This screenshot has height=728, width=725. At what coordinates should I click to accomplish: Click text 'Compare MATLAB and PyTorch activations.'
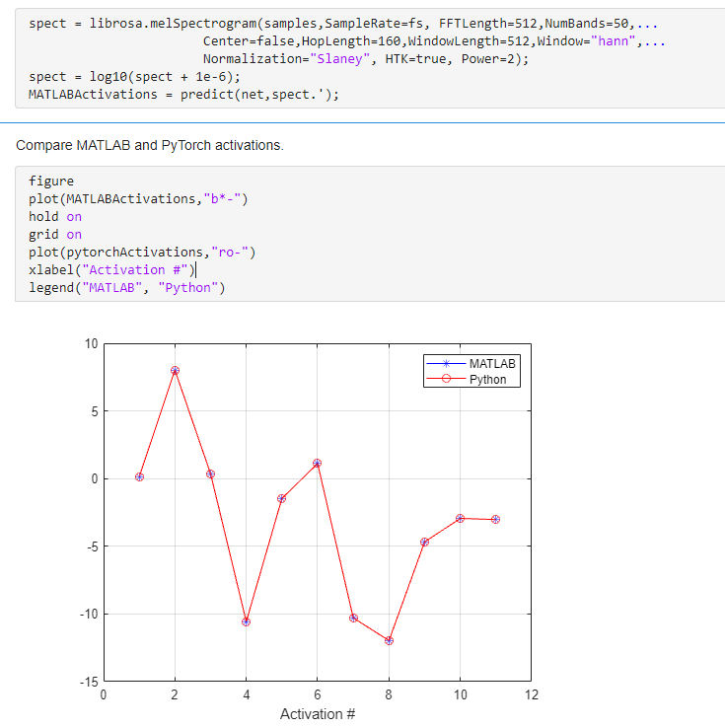click(x=150, y=145)
